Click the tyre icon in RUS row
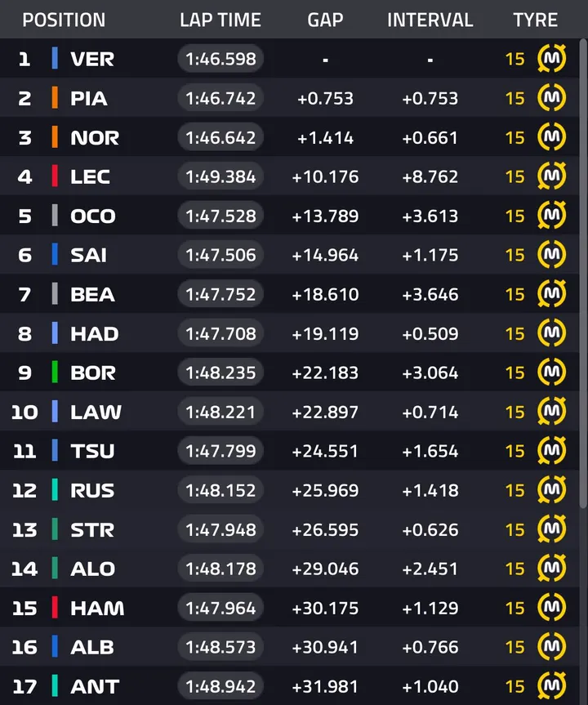Viewport: 588px width, 705px height. pyautogui.click(x=551, y=490)
